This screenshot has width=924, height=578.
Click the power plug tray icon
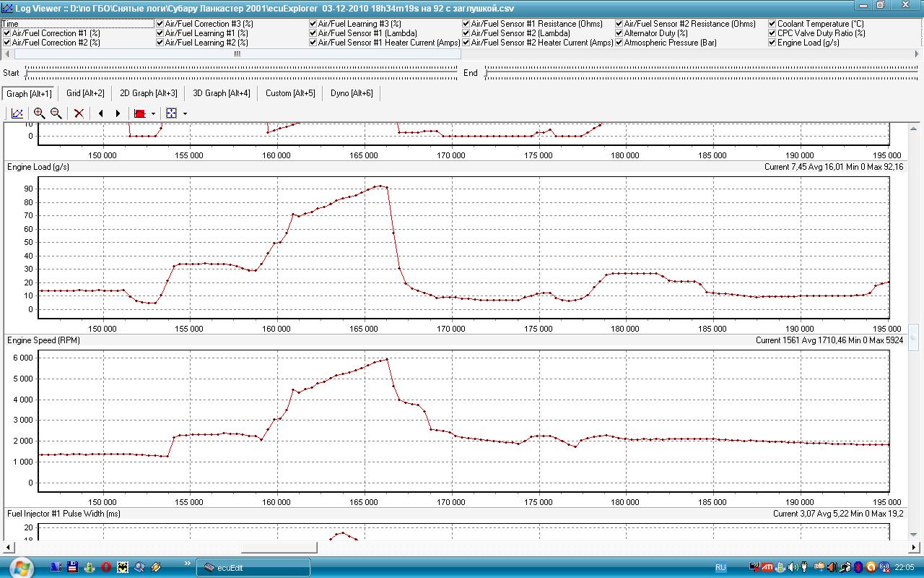[x=804, y=567]
